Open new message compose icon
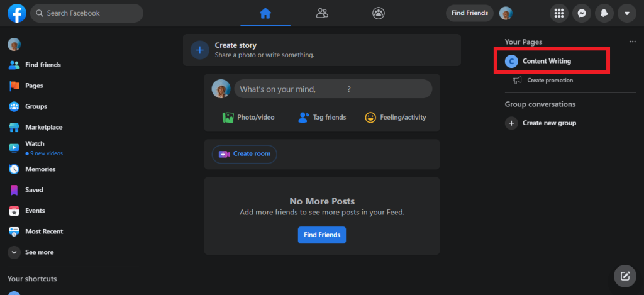 tap(625, 276)
